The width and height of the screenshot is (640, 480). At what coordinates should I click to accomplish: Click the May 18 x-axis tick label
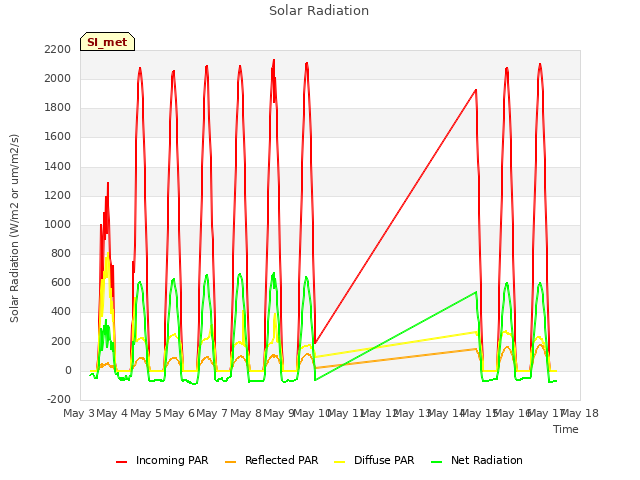coord(580,413)
